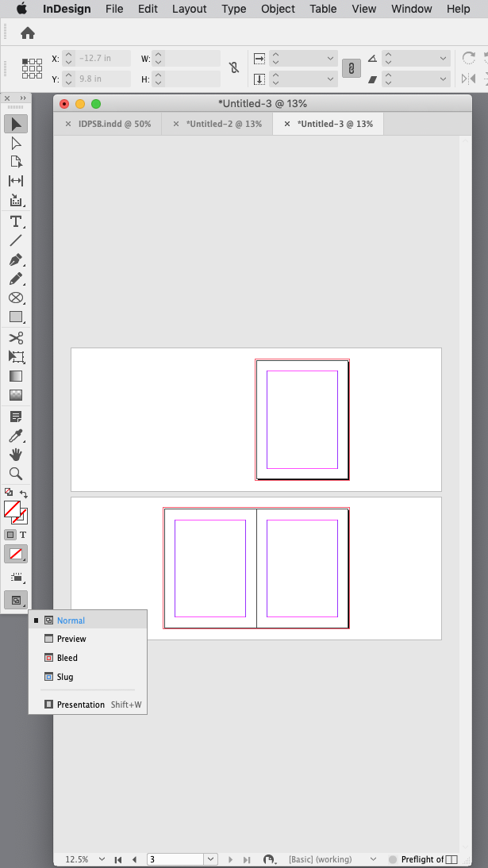Select the Hand tool

point(16,455)
